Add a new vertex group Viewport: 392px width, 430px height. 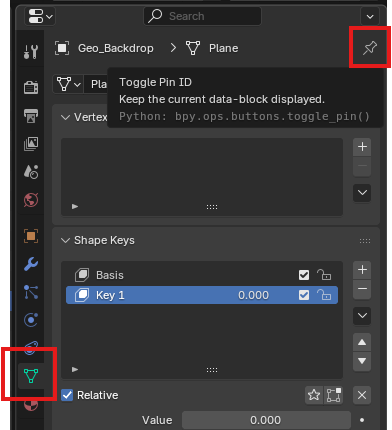pyautogui.click(x=362, y=147)
